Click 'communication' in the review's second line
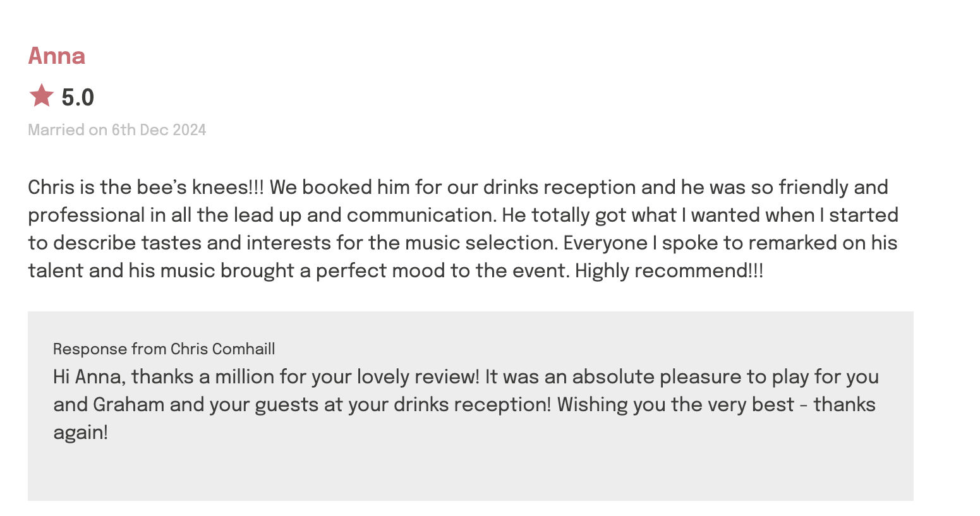 [x=420, y=215]
